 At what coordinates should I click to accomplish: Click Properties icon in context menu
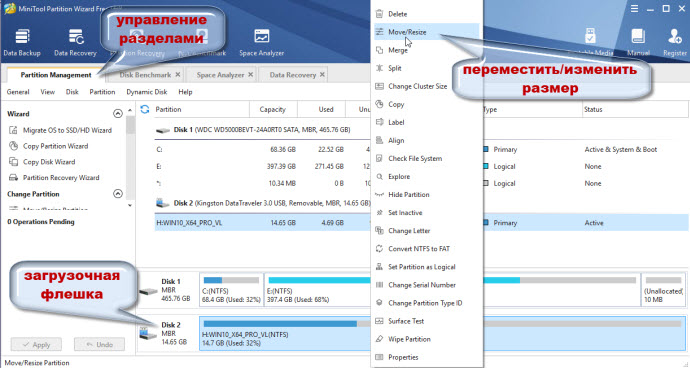[379, 357]
